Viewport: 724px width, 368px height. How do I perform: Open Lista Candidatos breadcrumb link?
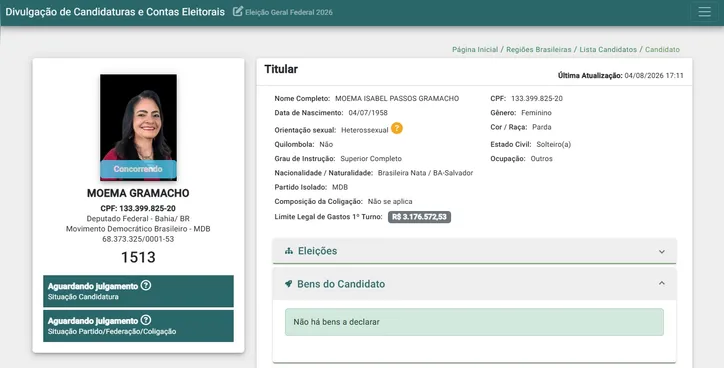point(608,49)
